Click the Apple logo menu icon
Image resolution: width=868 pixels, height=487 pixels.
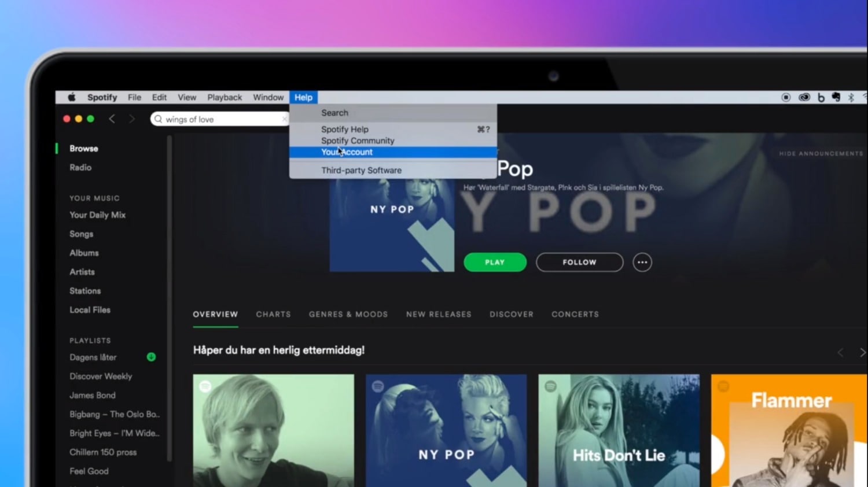coord(72,97)
